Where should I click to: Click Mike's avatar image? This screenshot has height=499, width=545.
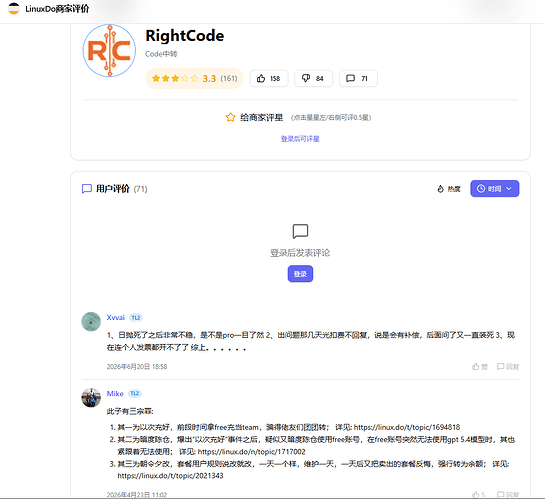91,398
